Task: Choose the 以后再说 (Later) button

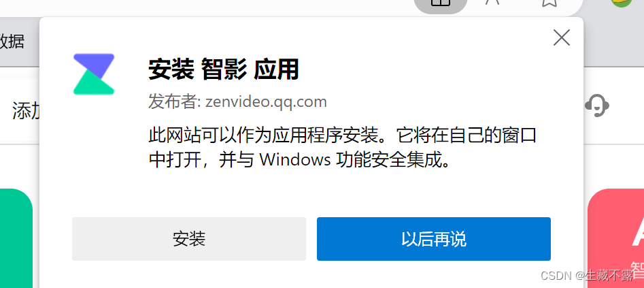Action: click(434, 239)
